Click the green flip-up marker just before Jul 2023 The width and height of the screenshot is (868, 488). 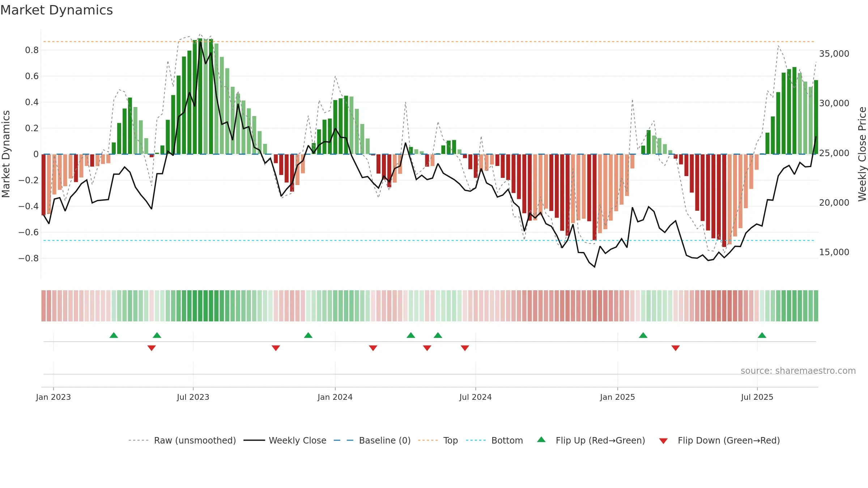coord(157,335)
